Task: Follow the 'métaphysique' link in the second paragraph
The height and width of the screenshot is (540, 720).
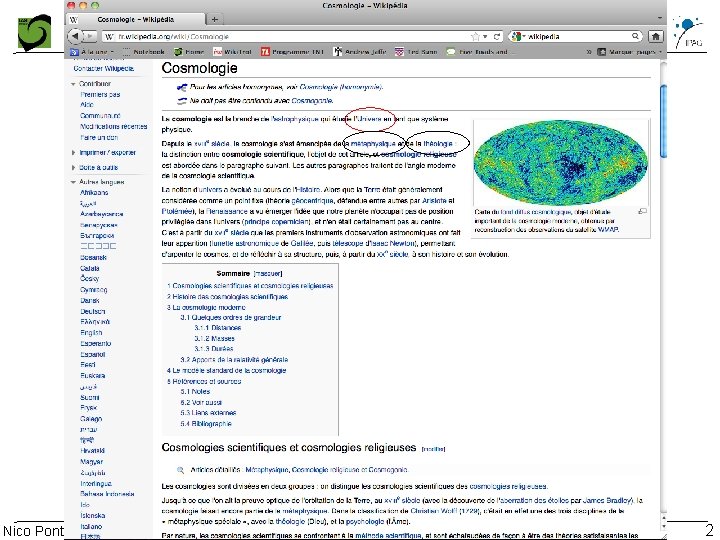Action: tap(373, 144)
